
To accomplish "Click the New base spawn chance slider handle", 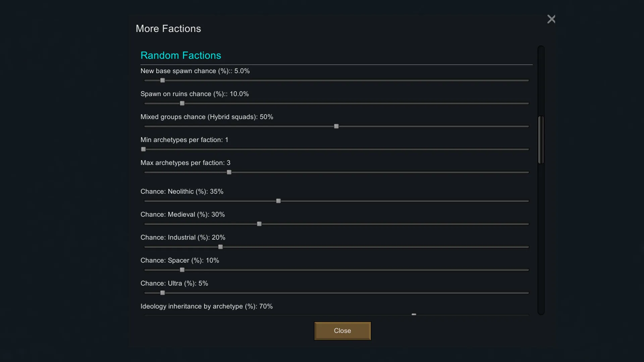I will pos(163,80).
